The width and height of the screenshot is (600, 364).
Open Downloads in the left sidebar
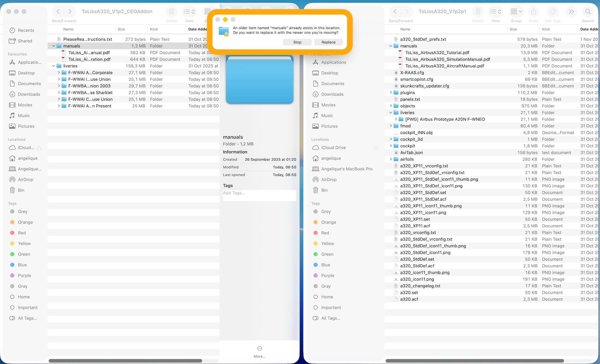29,94
